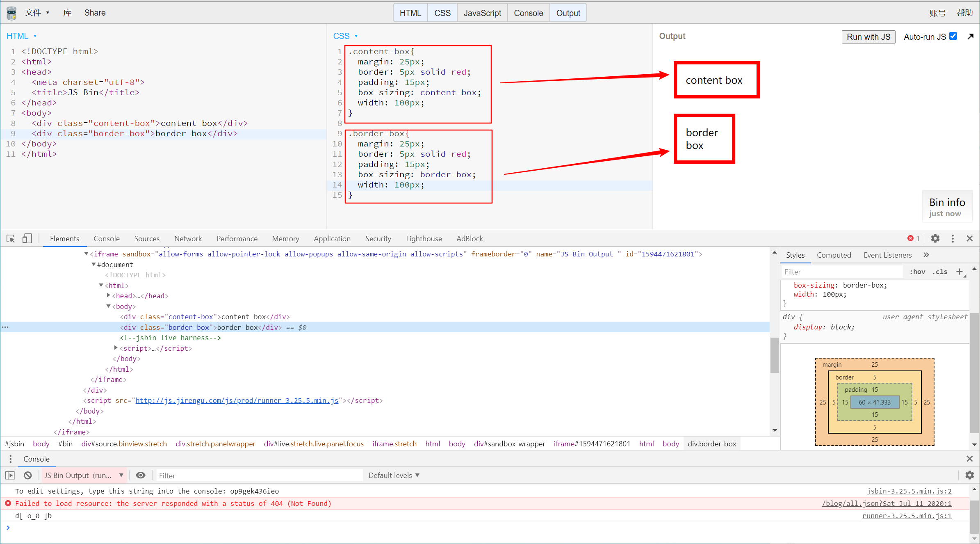Collapse the body element node
Viewport: 980px width, 544px height.
[109, 306]
